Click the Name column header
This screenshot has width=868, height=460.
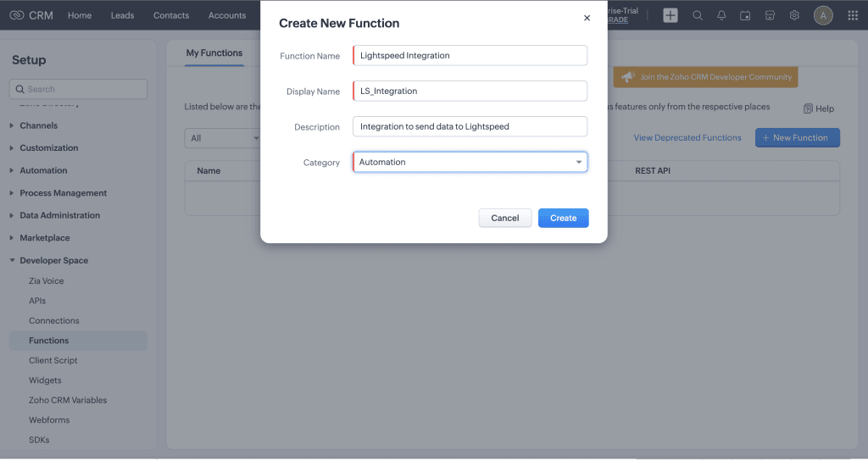[209, 171]
